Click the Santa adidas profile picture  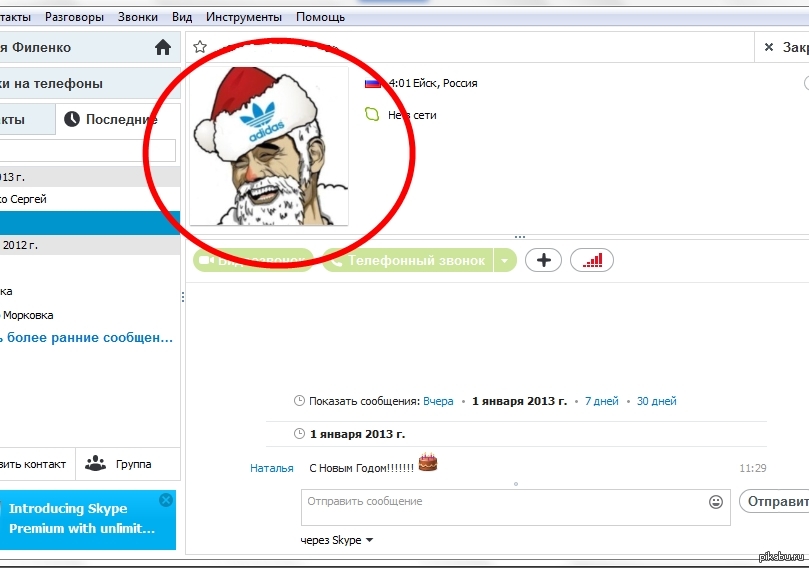click(269, 146)
